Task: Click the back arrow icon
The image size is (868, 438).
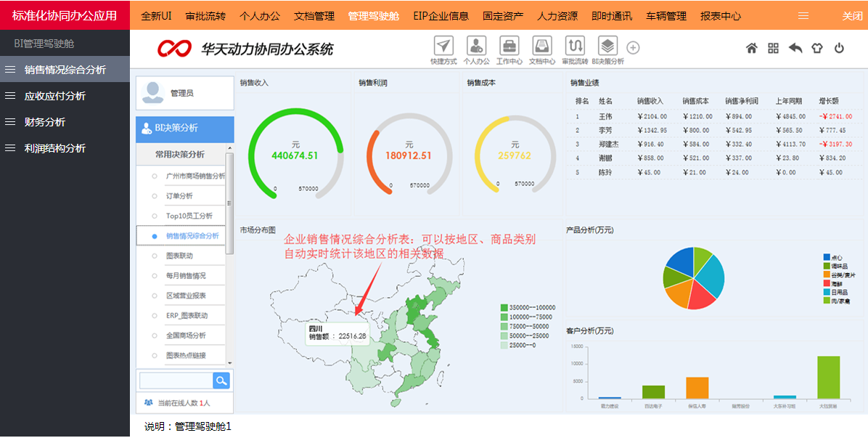Action: 795,47
